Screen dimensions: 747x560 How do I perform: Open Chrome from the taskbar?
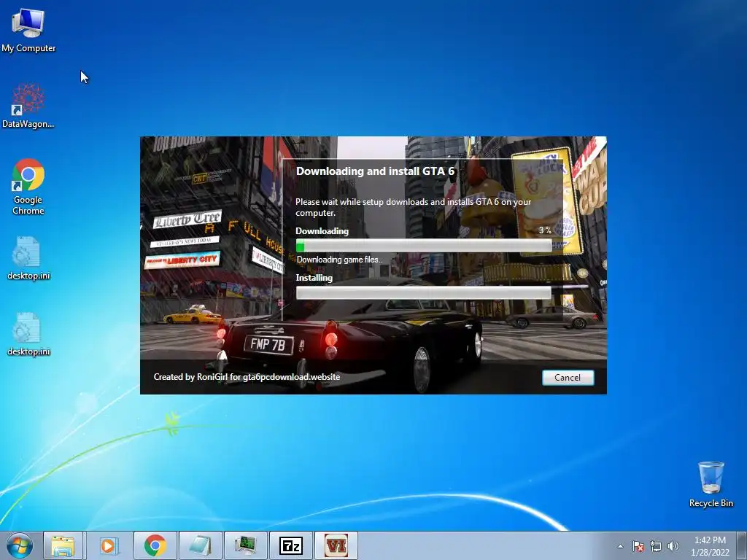(x=155, y=545)
